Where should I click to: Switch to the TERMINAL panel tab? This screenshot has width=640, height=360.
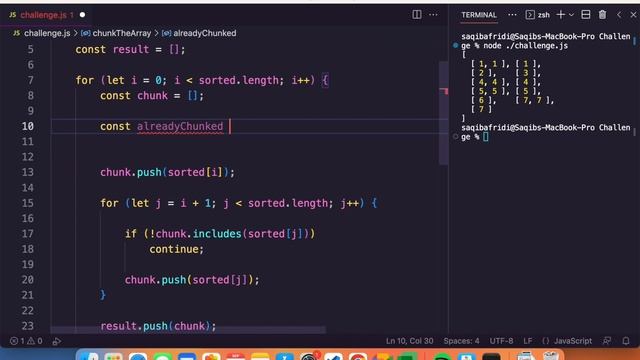(x=479, y=15)
